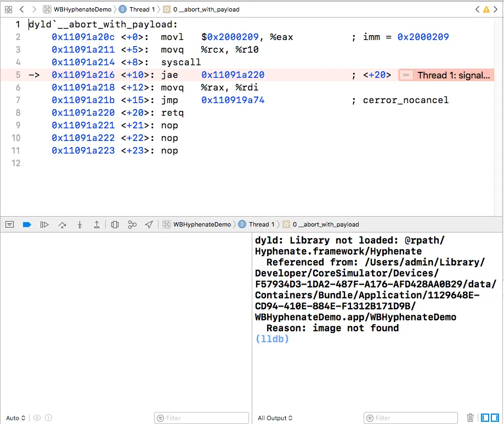Go forward in editor history
The width and height of the screenshot is (504, 424).
point(34,9)
